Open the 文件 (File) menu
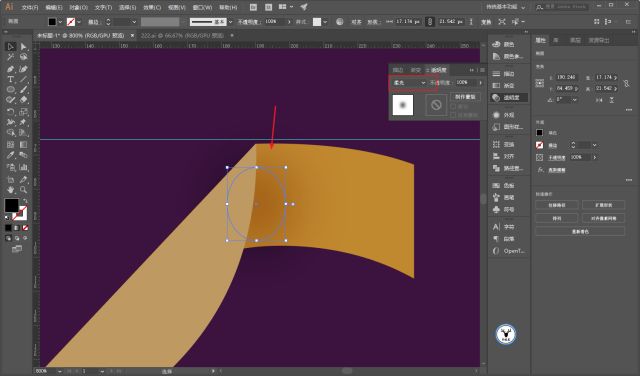Screen dimensions: 640x376 click(x=29, y=7)
